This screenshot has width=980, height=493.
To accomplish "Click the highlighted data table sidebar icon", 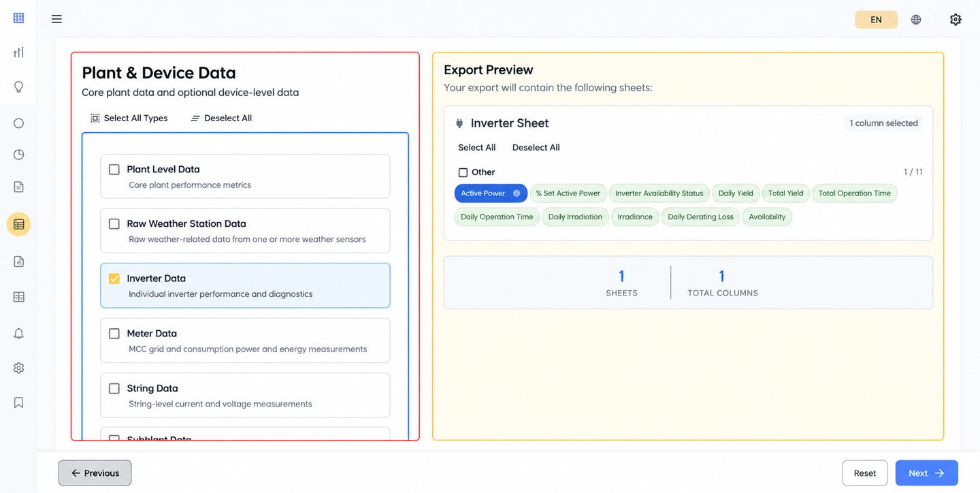I will [x=18, y=224].
